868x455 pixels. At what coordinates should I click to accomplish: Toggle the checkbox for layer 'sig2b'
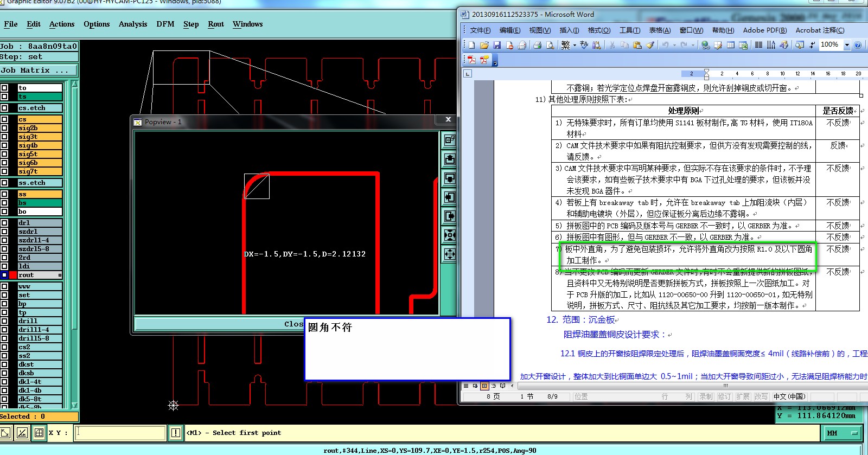(4, 128)
